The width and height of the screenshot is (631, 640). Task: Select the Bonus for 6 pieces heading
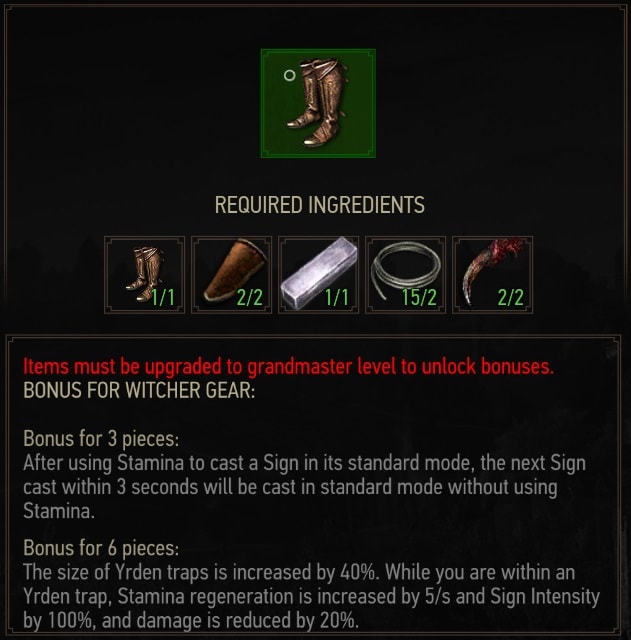[x=101, y=548]
